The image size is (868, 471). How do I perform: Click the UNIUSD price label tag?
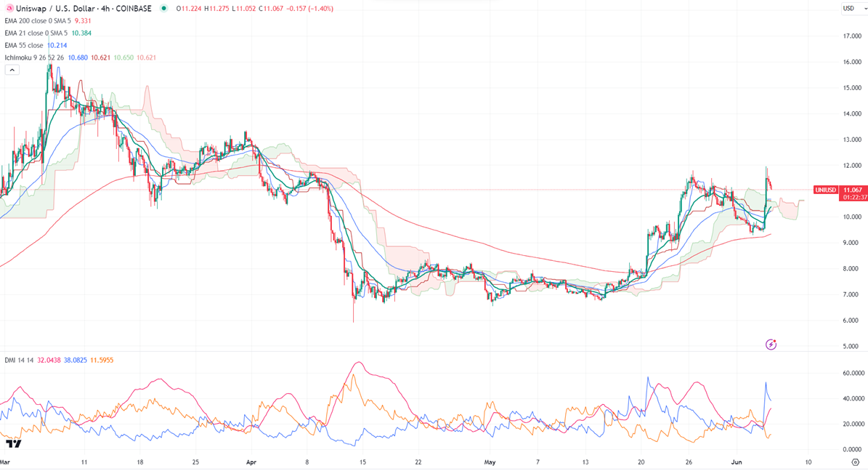click(825, 190)
